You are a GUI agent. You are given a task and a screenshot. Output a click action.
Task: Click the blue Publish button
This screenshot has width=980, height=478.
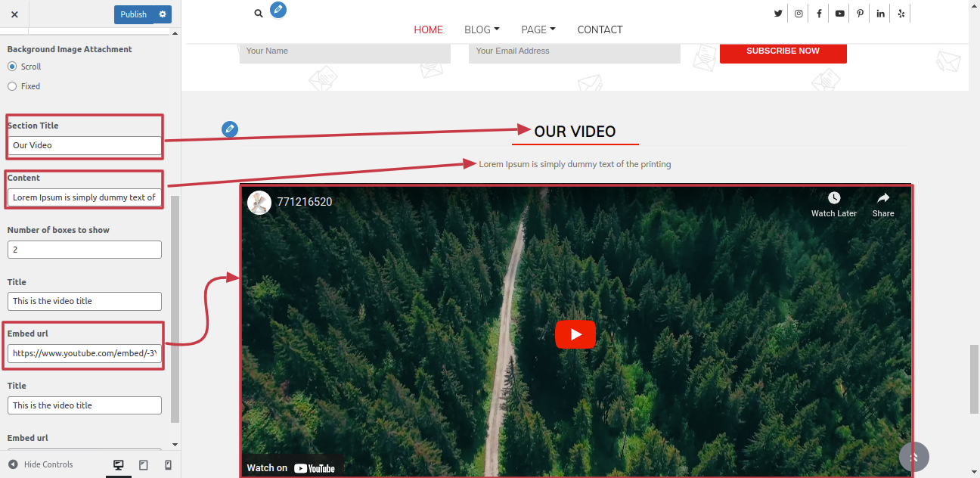134,14
